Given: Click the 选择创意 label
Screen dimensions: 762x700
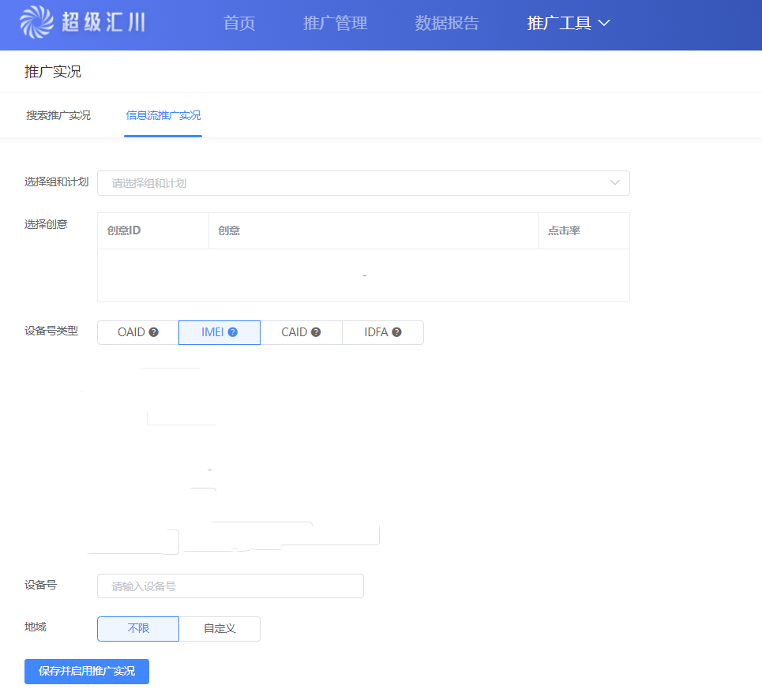Looking at the screenshot, I should coord(46,224).
